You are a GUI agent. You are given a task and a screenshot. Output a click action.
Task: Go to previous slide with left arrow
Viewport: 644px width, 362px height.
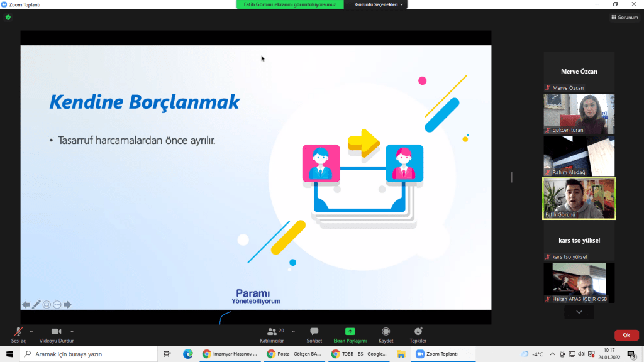click(x=26, y=305)
